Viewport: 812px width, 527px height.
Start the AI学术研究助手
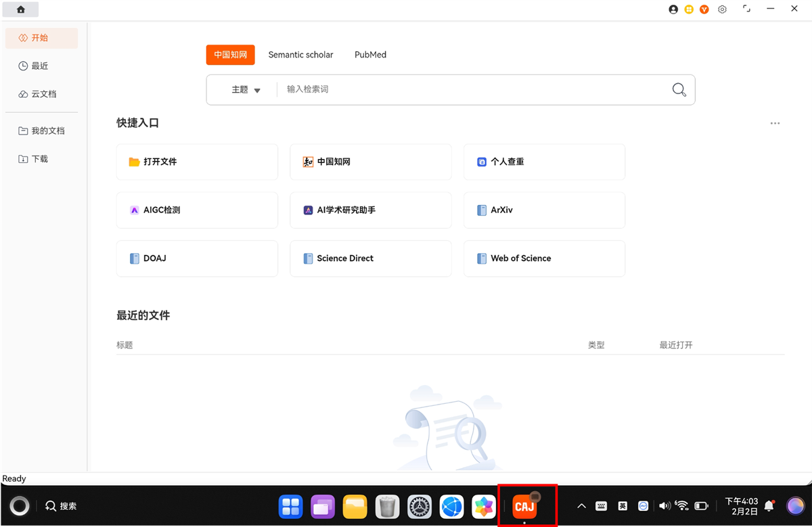pos(370,210)
